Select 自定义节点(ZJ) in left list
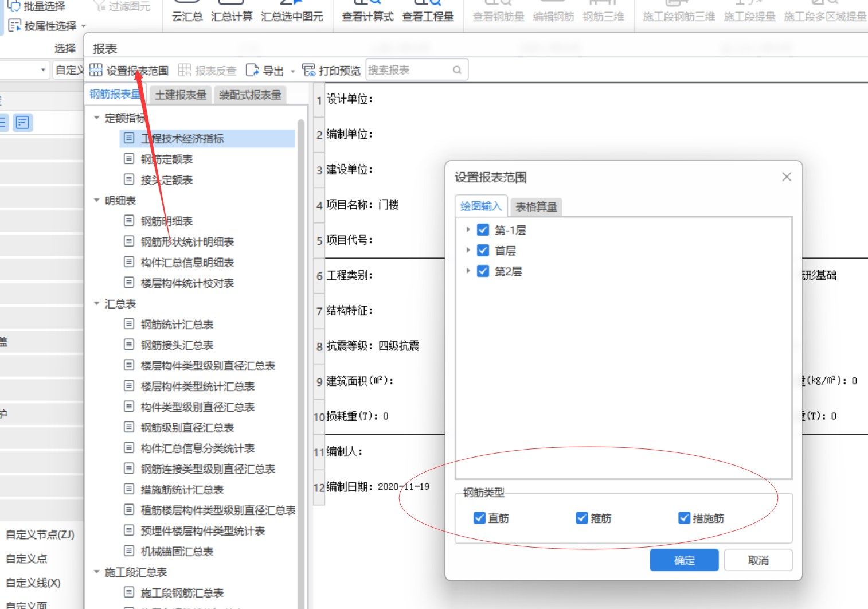 40,534
